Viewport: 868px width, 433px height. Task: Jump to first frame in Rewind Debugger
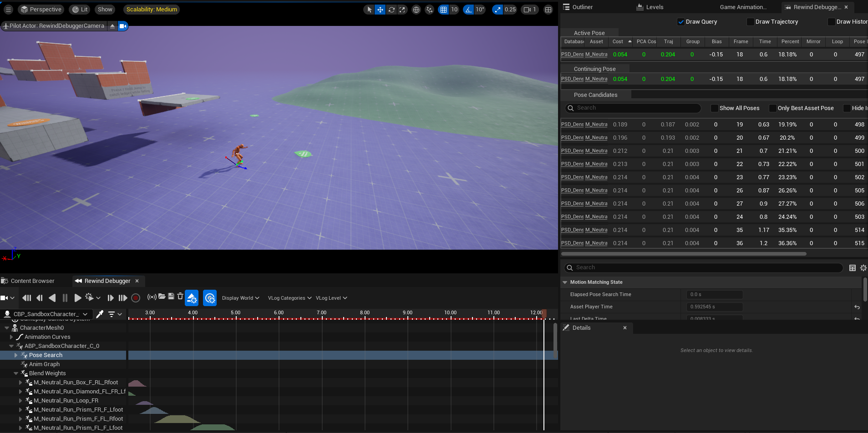click(x=27, y=298)
